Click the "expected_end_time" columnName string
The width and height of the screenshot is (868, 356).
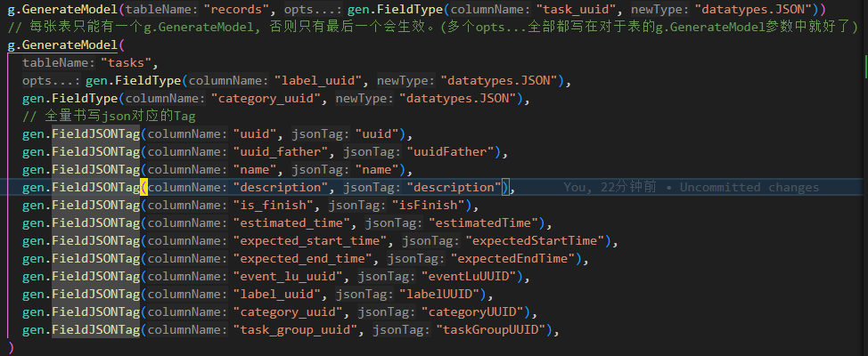[304, 259]
